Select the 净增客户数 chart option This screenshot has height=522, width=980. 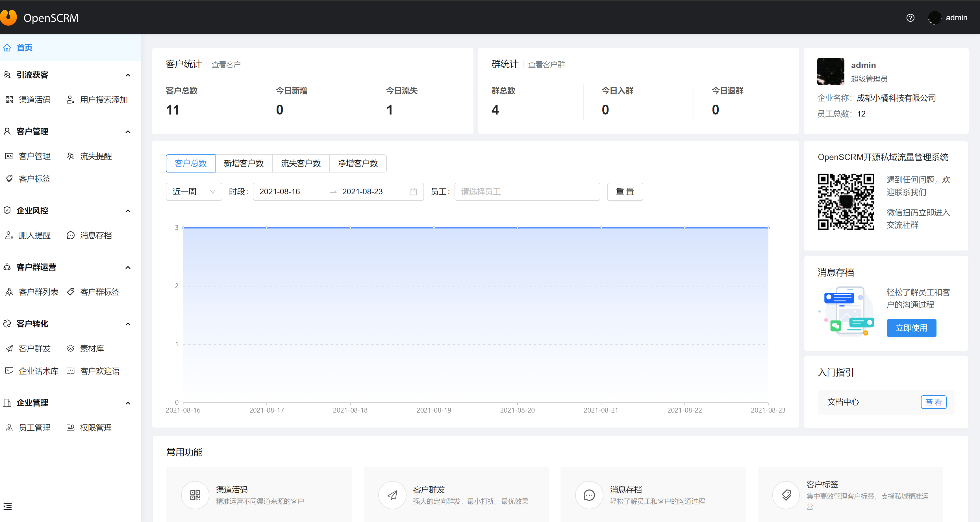(x=358, y=163)
